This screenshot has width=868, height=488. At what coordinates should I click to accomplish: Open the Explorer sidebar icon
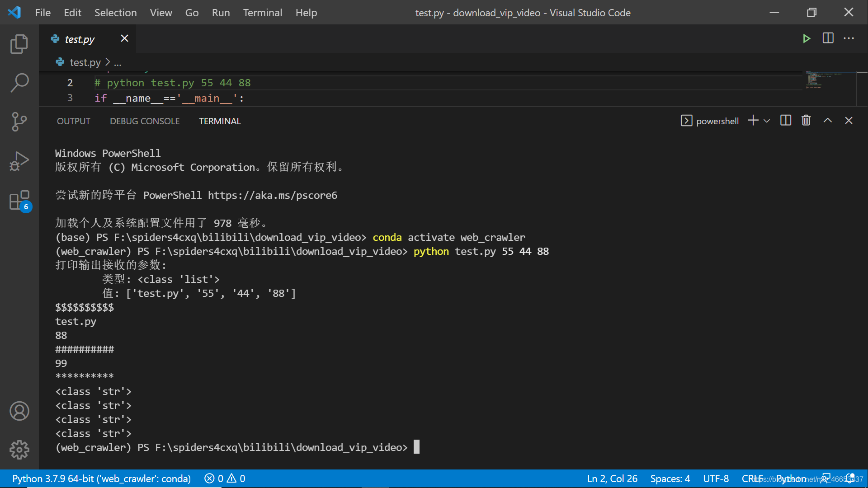pos(19,44)
